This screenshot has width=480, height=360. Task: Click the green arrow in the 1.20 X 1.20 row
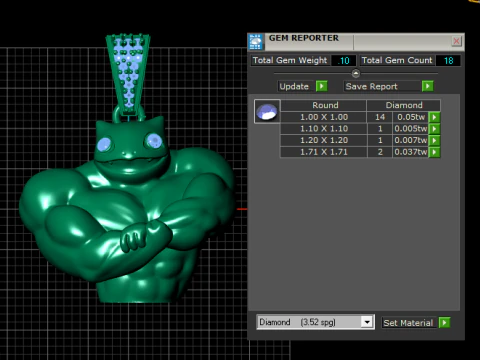434,140
